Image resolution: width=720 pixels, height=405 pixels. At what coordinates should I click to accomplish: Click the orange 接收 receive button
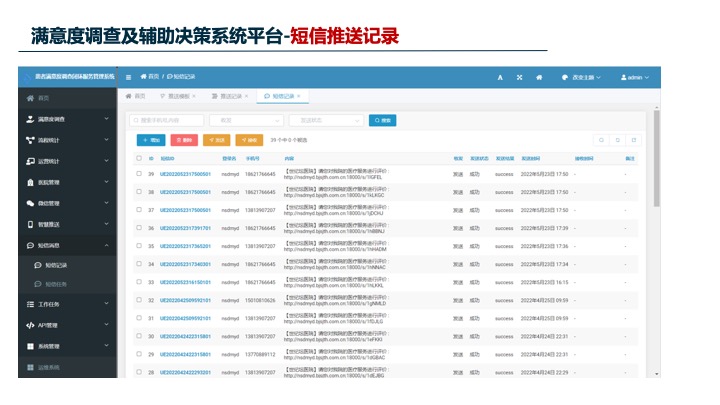click(249, 140)
